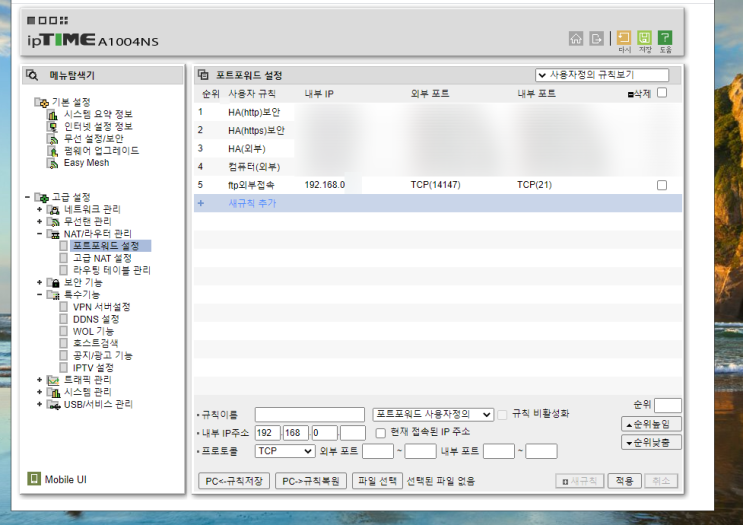Select the HA(https)보안 rule row
The width and height of the screenshot is (743, 525).
click(x=438, y=130)
